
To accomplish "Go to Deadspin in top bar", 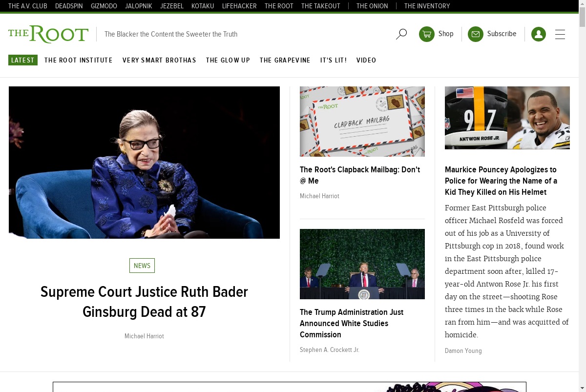I will 69,6.
